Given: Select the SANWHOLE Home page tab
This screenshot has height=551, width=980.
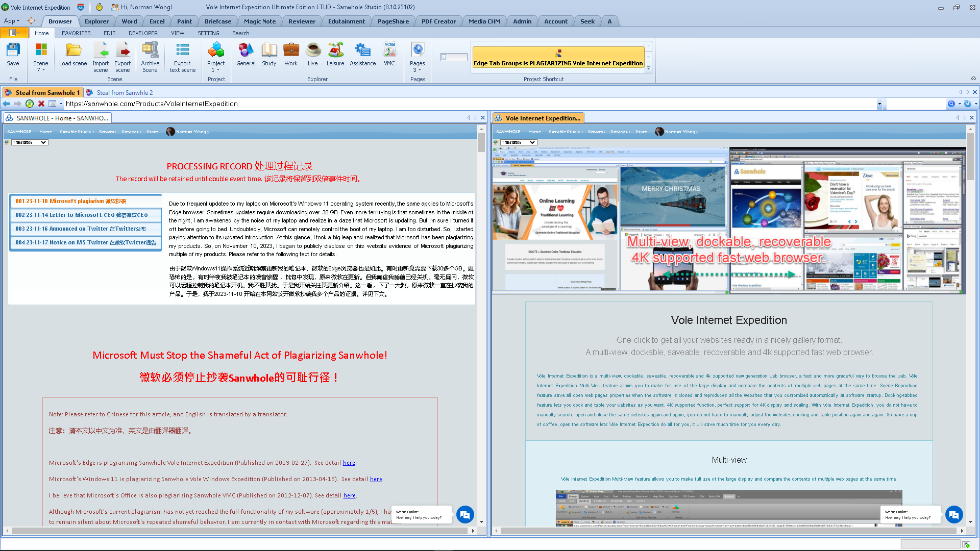Looking at the screenshot, I should point(58,118).
